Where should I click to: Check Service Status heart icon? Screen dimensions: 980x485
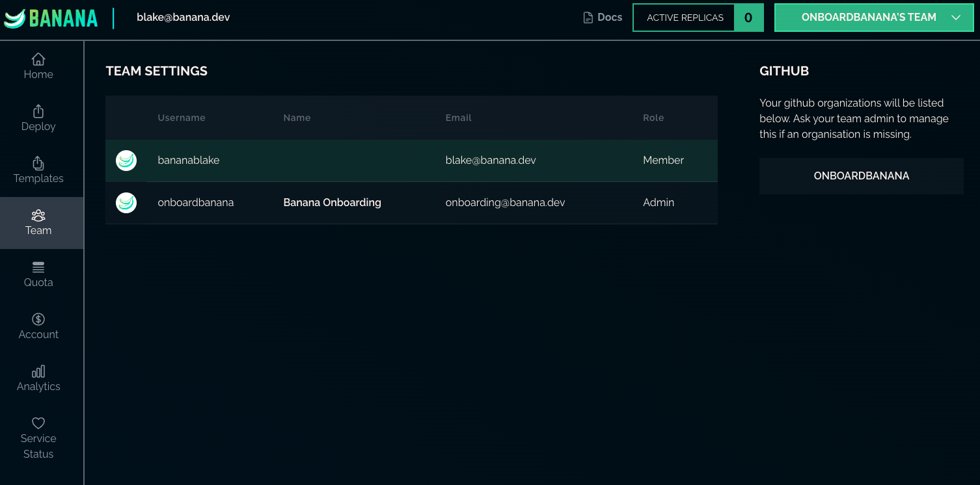coord(38,423)
